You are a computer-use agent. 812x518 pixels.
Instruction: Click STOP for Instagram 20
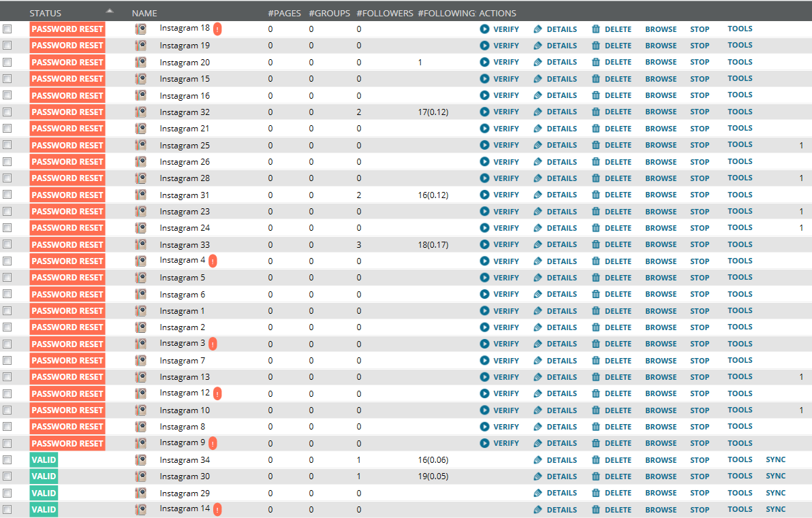[x=700, y=62]
